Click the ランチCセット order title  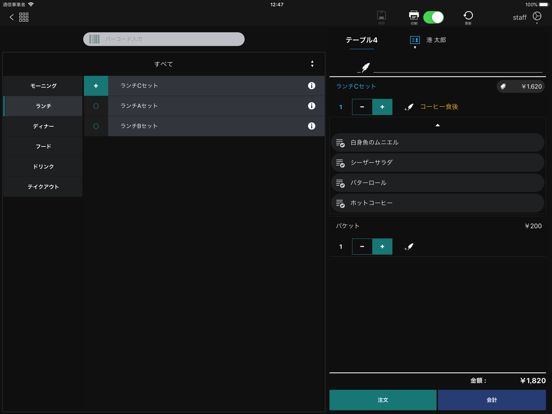[x=356, y=87]
